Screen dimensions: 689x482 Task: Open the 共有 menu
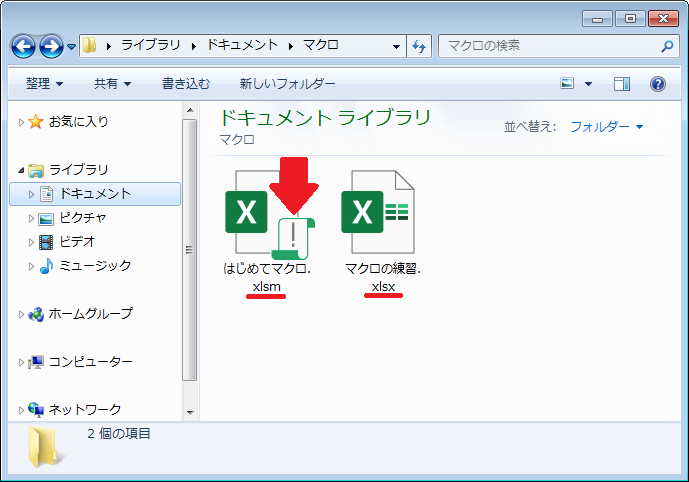(112, 83)
